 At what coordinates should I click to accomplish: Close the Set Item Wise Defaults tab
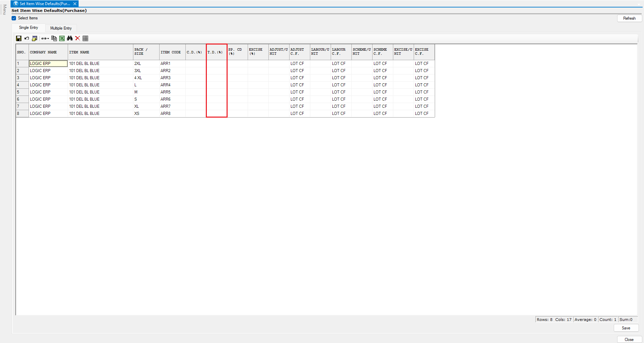75,4
